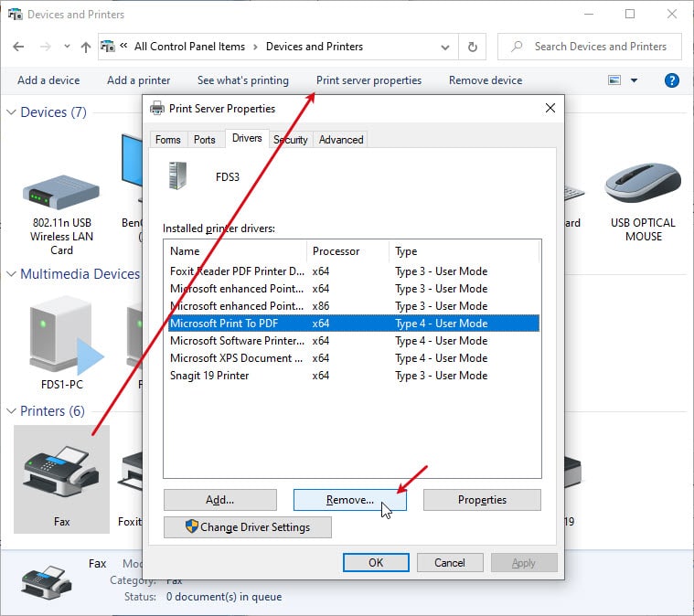Image resolution: width=694 pixels, height=616 pixels.
Task: Click the change view icon
Action: pos(614,80)
